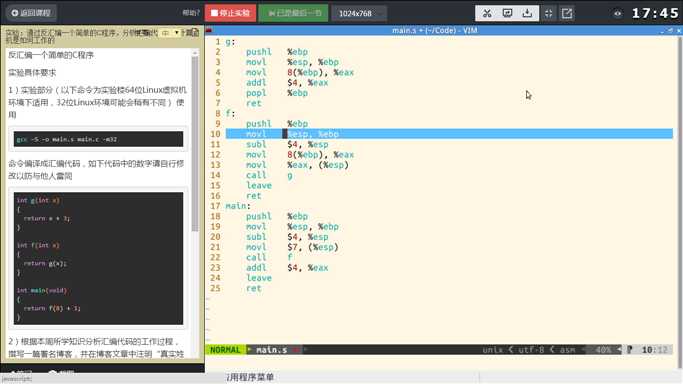Open in new window icon
Viewport: 683px width, 384px height.
pyautogui.click(x=567, y=13)
